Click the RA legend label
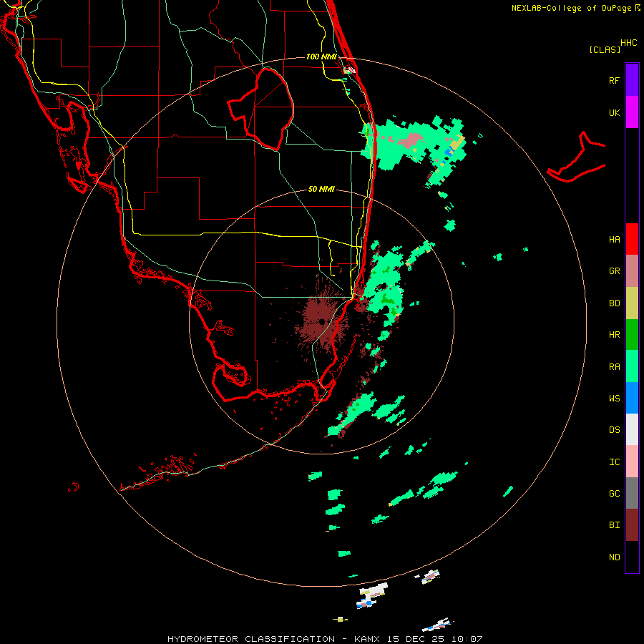The image size is (644, 644). [614, 367]
